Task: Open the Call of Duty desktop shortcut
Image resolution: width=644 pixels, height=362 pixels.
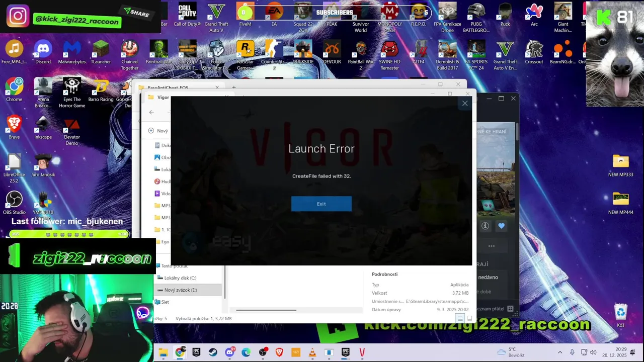Action: click(187, 15)
